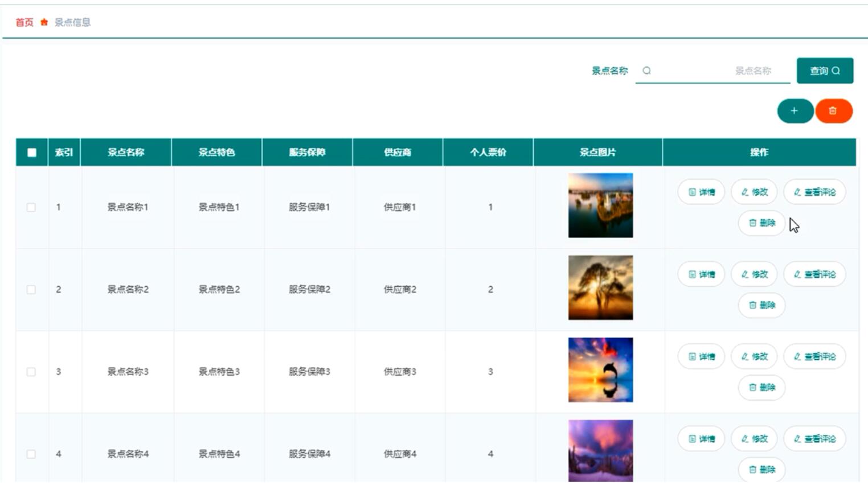The image size is (868, 485).
Task: Click the star icon in breadcrumb
Action: click(44, 22)
